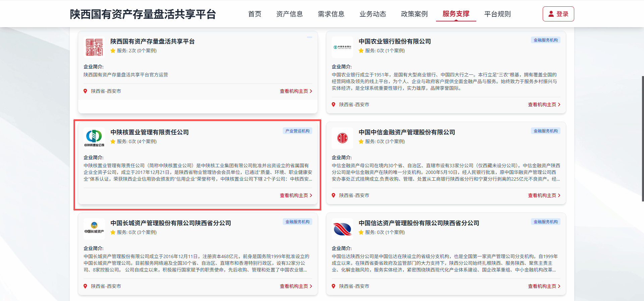Image resolution: width=644 pixels, height=301 pixels.
Task: Click the 金融服务机构 tag on 中国长城资产 card
Action: tap(297, 222)
